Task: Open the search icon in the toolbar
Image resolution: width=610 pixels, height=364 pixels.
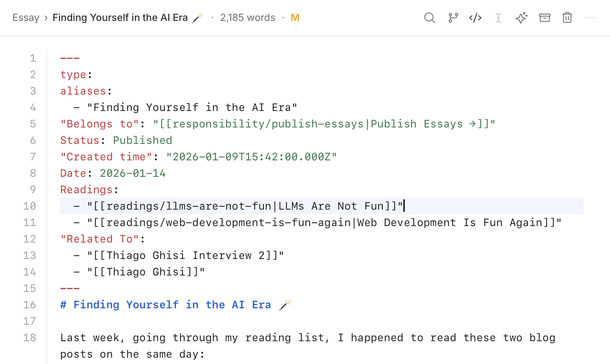Action: (429, 18)
